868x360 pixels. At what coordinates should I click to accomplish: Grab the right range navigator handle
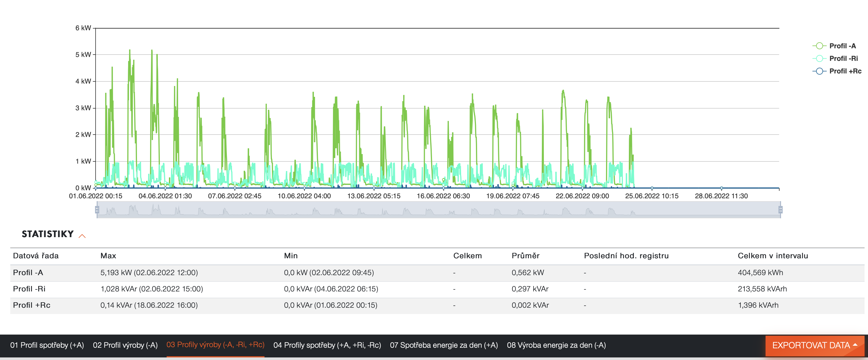[x=780, y=210]
